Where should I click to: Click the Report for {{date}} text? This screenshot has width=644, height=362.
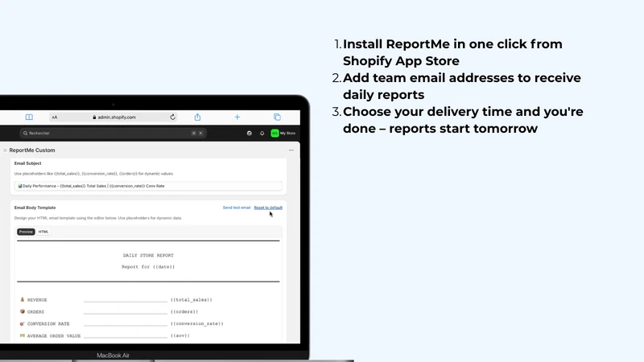click(x=148, y=267)
